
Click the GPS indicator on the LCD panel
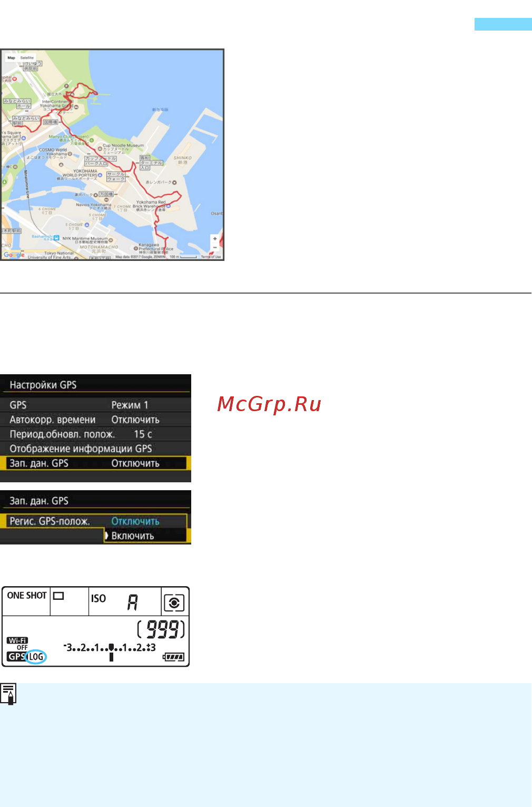click(16, 656)
